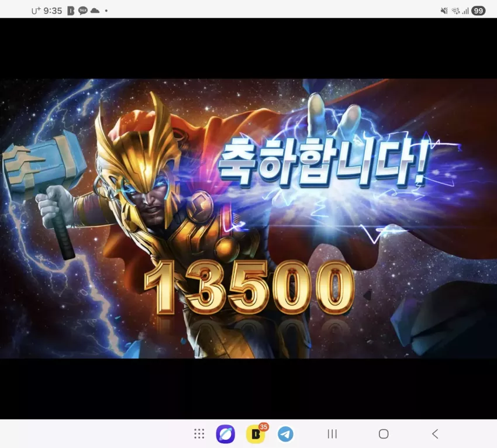The image size is (497, 448).
Task: Tap the cellular signal bars icon
Action: tap(465, 11)
